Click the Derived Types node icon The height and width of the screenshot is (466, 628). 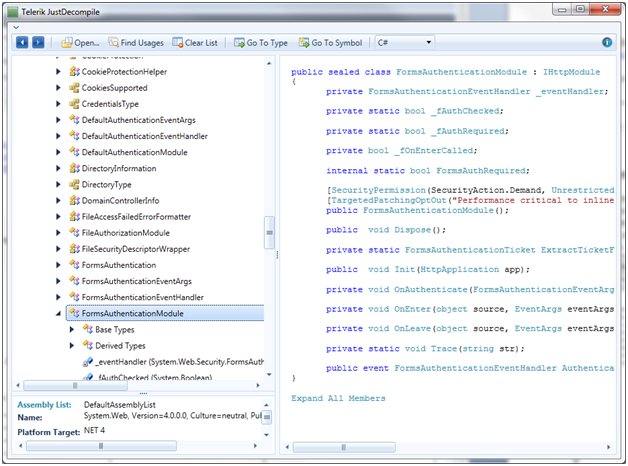pos(88,345)
